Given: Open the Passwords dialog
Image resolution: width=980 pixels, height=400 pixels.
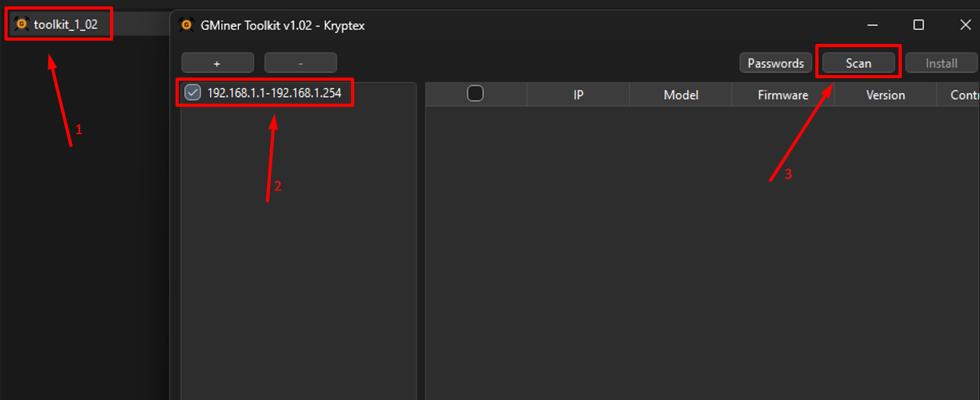Looking at the screenshot, I should click(x=776, y=63).
